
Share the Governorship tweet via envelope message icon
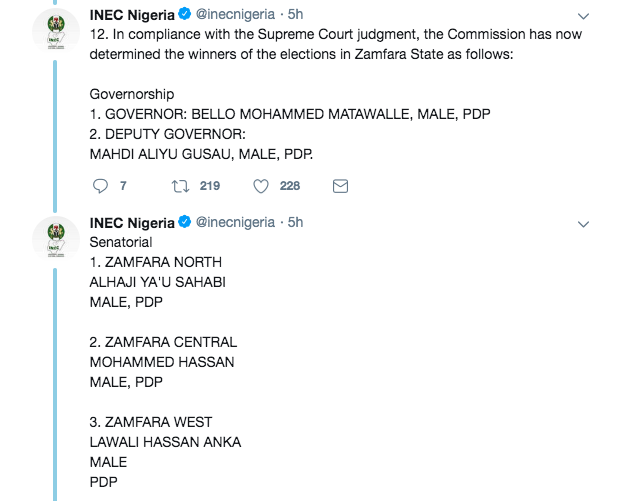340,186
